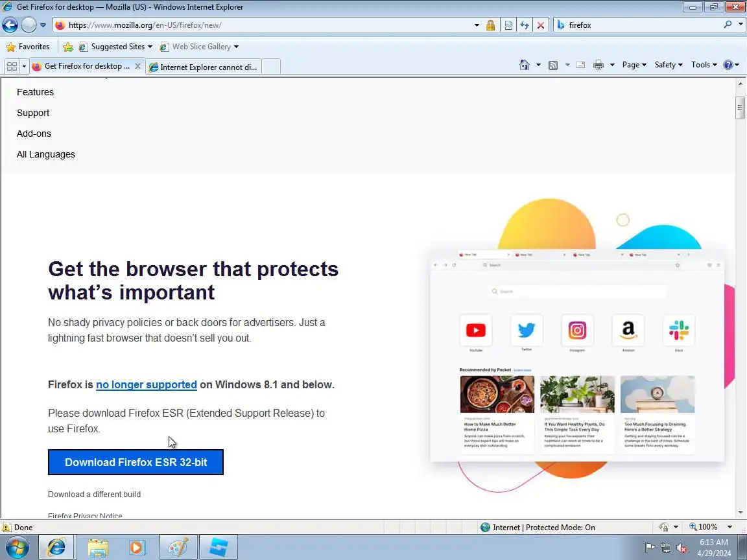Click the Back navigation arrow
747x560 pixels.
(x=10, y=25)
